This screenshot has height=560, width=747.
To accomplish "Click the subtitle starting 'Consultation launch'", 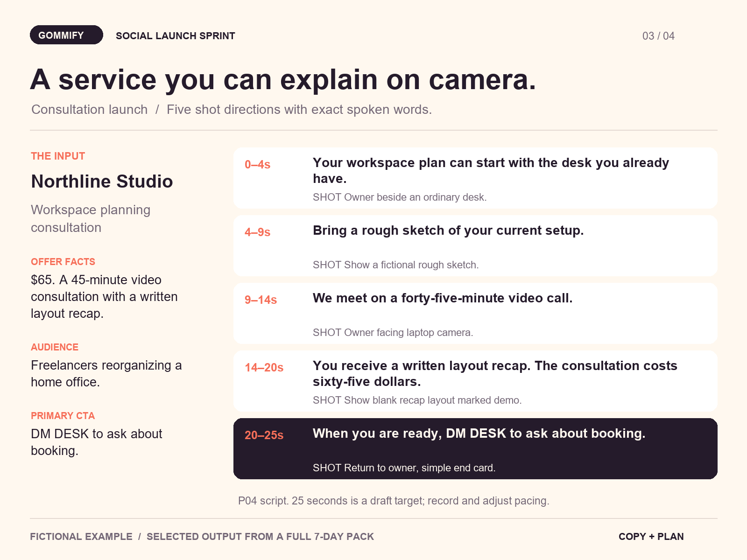I will pos(232,110).
